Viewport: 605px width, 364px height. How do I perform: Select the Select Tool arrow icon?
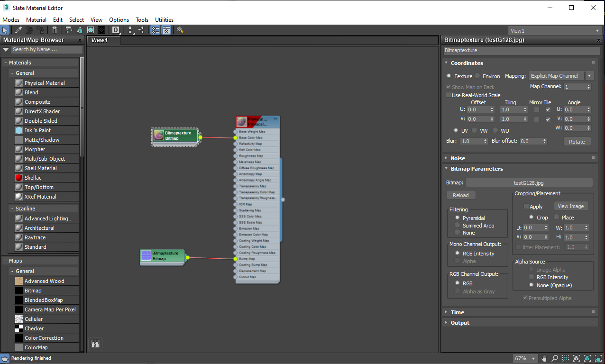click(5, 30)
